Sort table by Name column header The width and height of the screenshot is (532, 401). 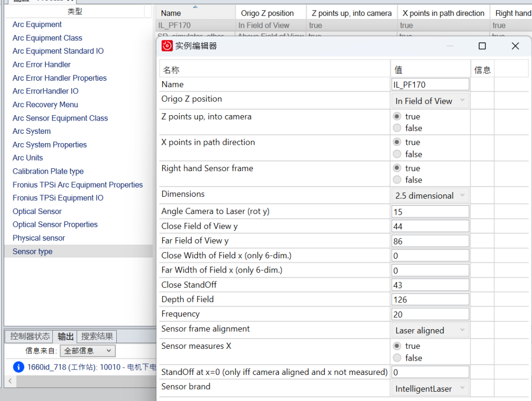196,13
